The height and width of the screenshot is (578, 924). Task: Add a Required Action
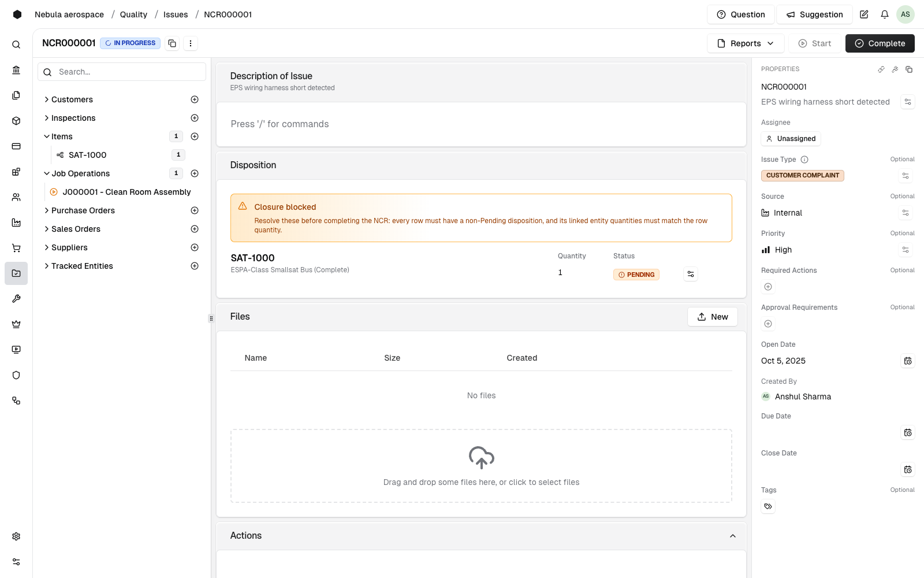[768, 287]
